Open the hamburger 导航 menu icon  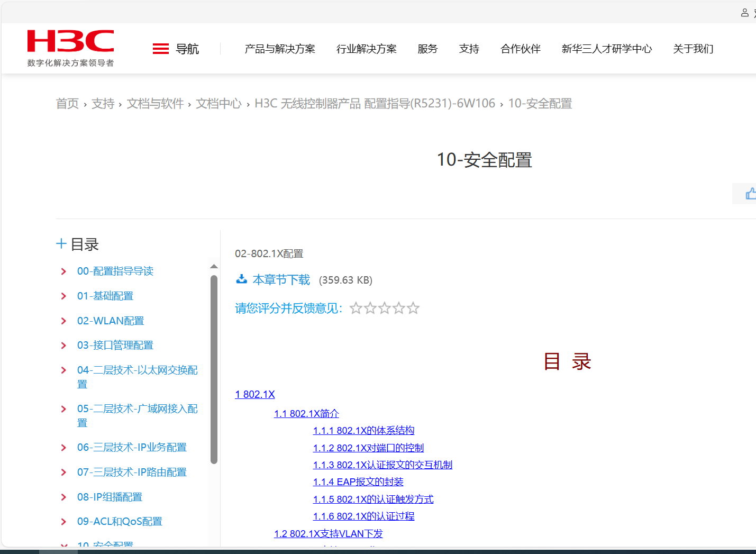[161, 49]
